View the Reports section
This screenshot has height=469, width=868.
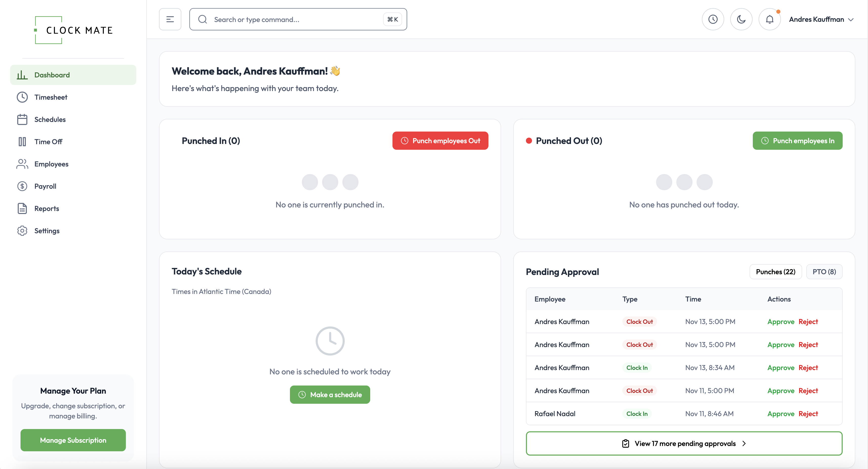pos(47,208)
